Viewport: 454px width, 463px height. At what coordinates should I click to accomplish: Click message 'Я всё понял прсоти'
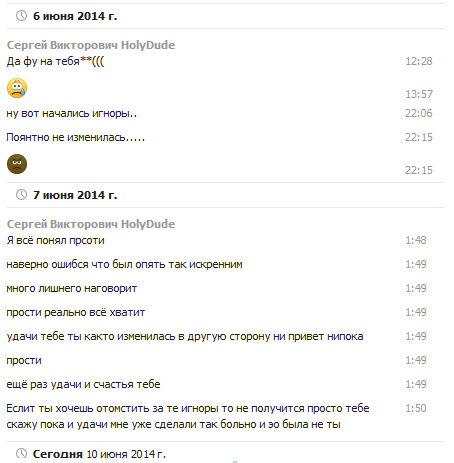(x=56, y=240)
